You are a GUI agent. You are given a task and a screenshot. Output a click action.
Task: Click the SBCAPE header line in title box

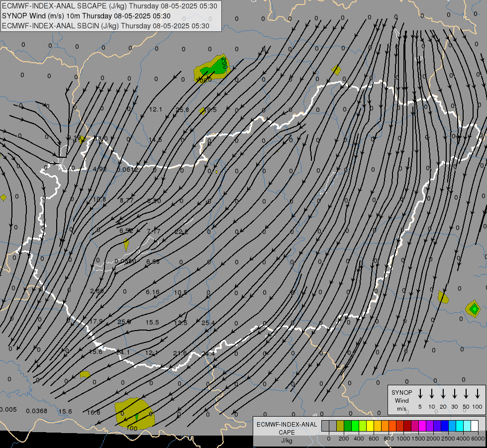(109, 6)
